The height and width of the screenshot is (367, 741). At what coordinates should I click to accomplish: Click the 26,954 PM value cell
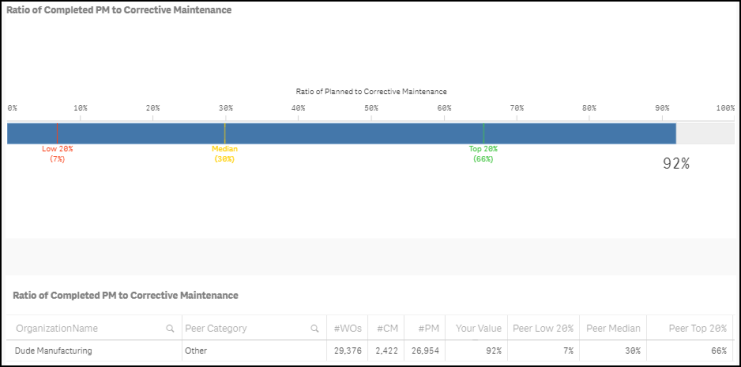(x=426, y=351)
